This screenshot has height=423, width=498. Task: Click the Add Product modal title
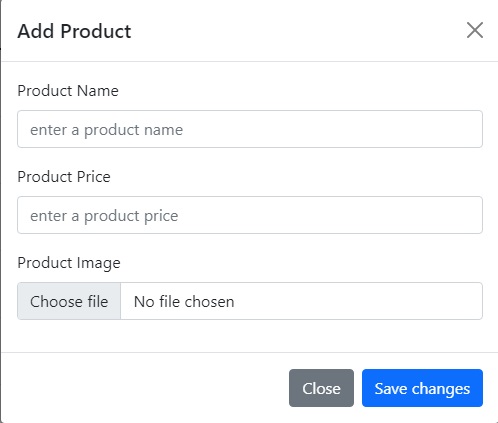pyautogui.click(x=74, y=31)
